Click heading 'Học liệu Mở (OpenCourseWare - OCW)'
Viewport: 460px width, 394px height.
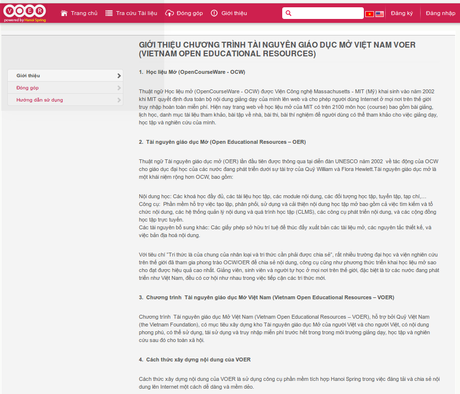coord(195,72)
